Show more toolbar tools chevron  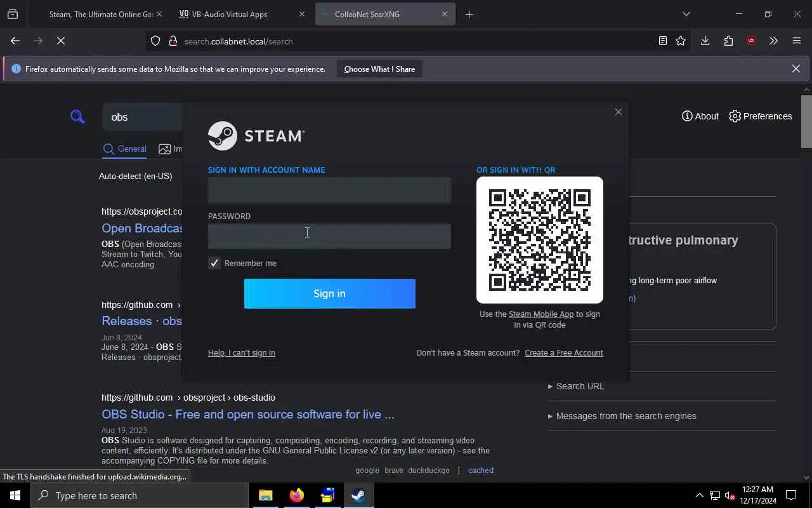[x=773, y=41]
